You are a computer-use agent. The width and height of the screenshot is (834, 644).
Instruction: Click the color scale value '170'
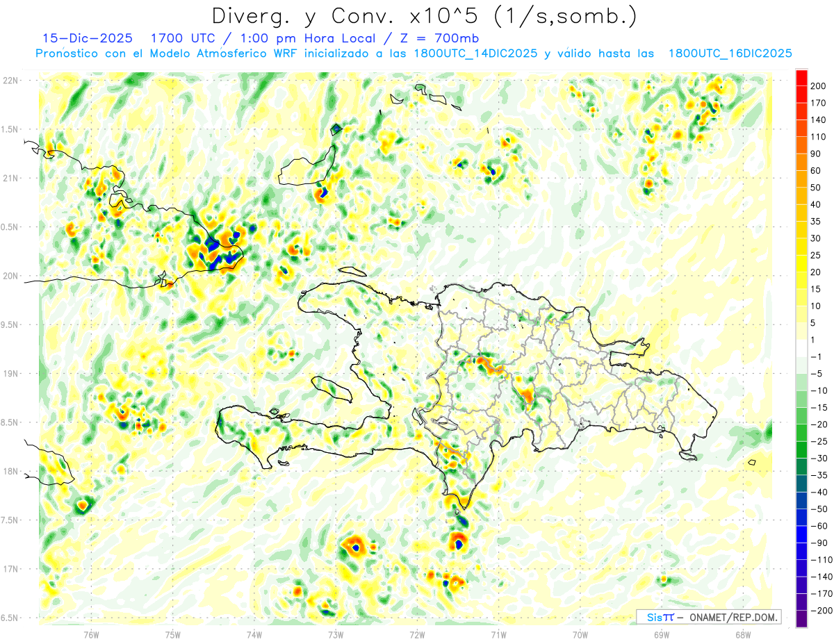click(x=818, y=104)
